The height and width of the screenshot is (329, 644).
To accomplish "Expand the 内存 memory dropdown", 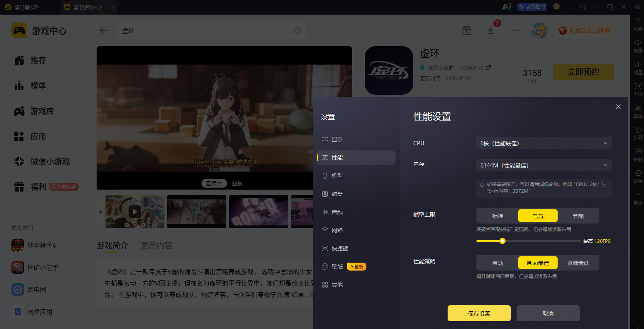I will tap(544, 165).
